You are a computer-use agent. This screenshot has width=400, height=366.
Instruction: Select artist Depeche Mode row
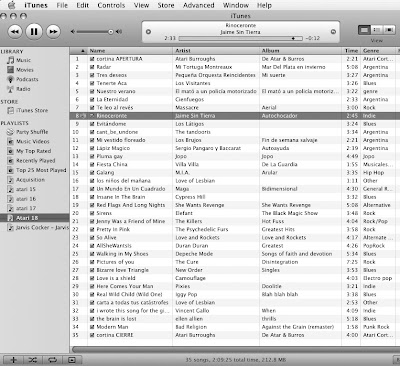tap(194, 254)
